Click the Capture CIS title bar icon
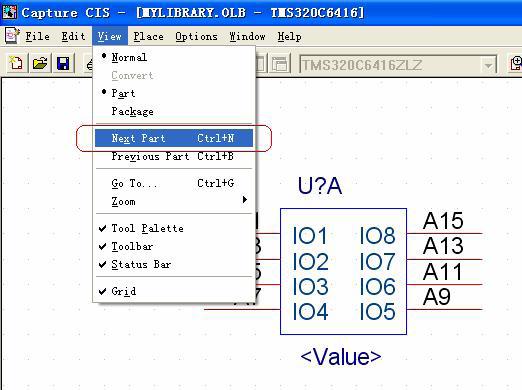Viewport: 522px width, 390px height. (x=10, y=12)
